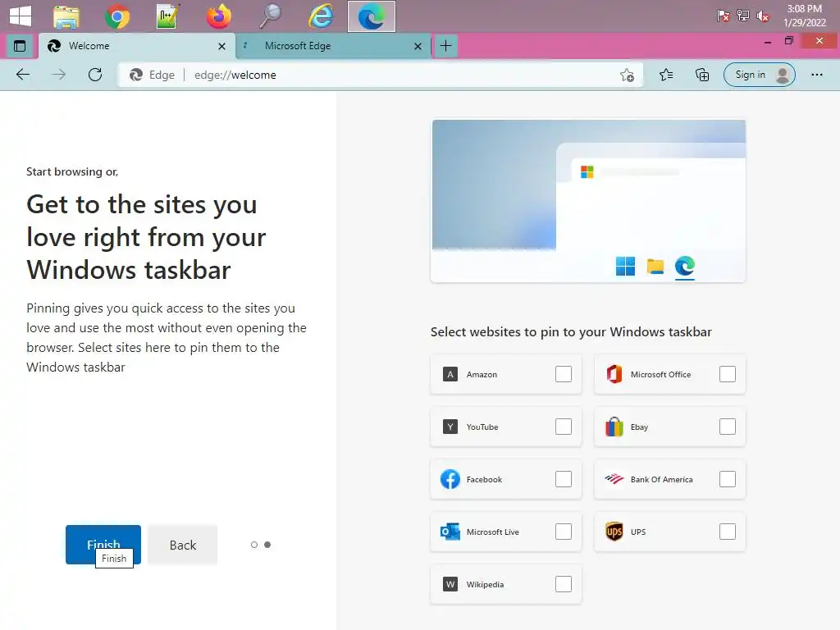Go forward in browser history
This screenshot has width=840, height=630.
pos(59,75)
